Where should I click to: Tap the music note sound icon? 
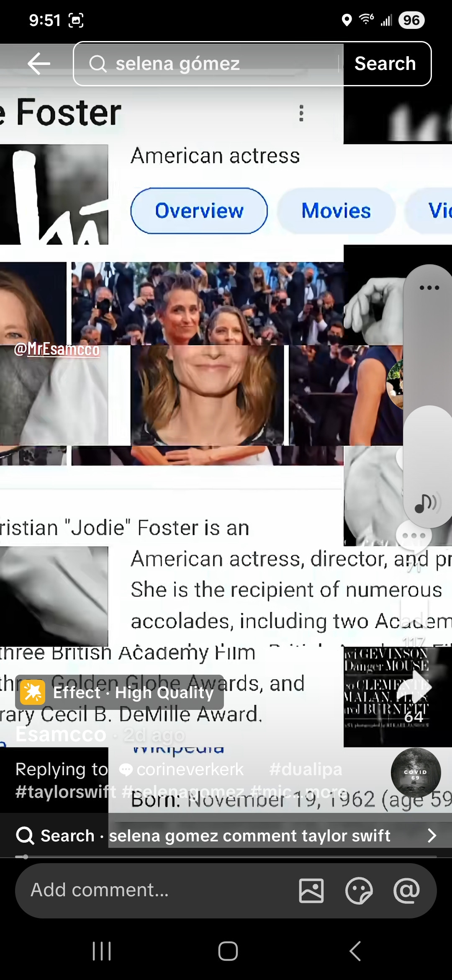pyautogui.click(x=426, y=503)
